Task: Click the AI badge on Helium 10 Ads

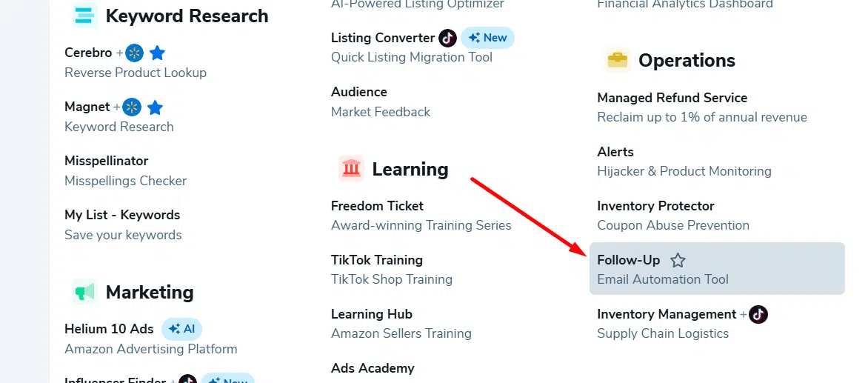Action: coord(181,329)
